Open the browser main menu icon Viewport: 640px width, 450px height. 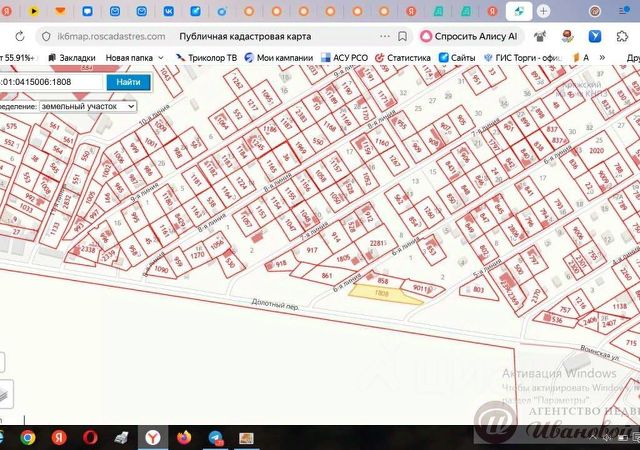tap(624, 11)
